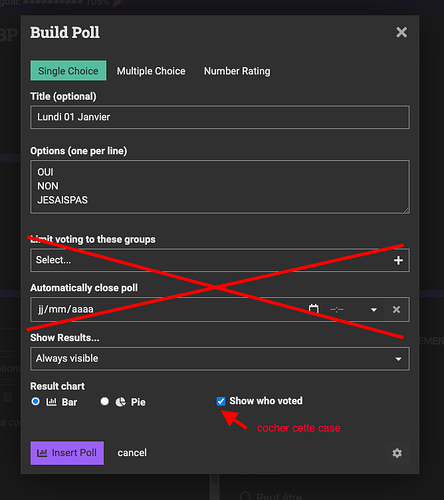Click inside the Options text area
Image resolution: width=444 pixels, height=500 pixels.
point(220,187)
